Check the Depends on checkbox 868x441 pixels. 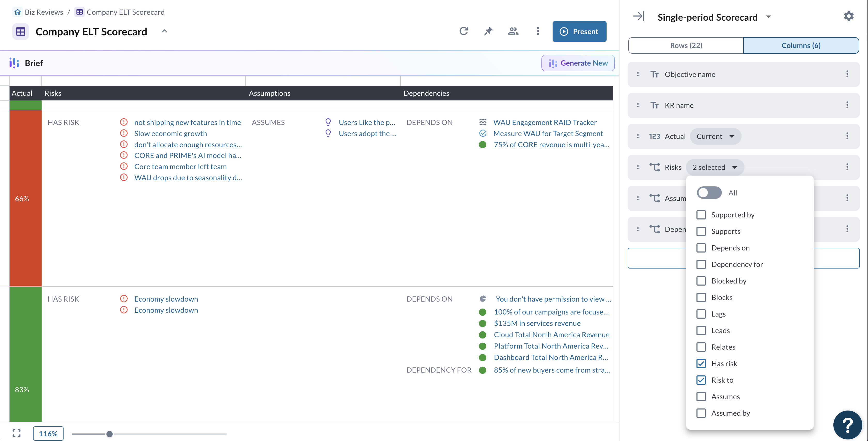tap(701, 248)
